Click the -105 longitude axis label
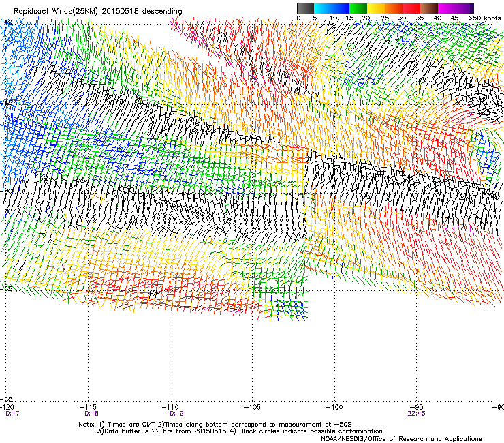This screenshot has height=443, width=504. tap(252, 407)
